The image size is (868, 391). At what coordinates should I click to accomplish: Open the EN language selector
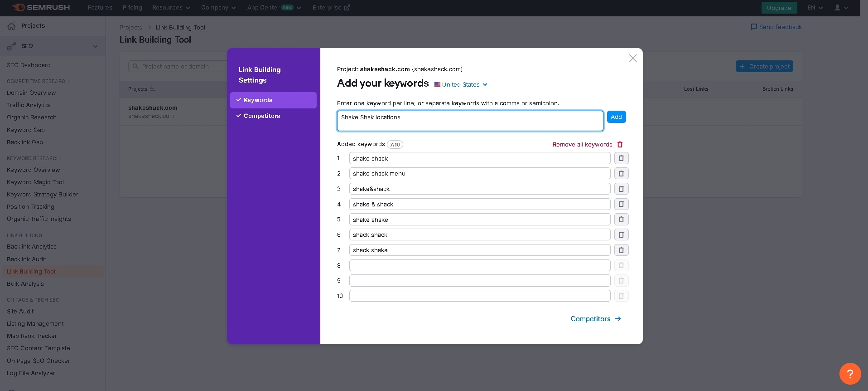(x=815, y=8)
